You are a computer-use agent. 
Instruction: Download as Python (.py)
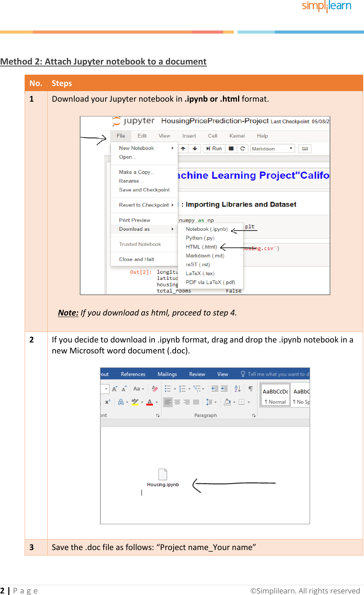click(x=200, y=238)
